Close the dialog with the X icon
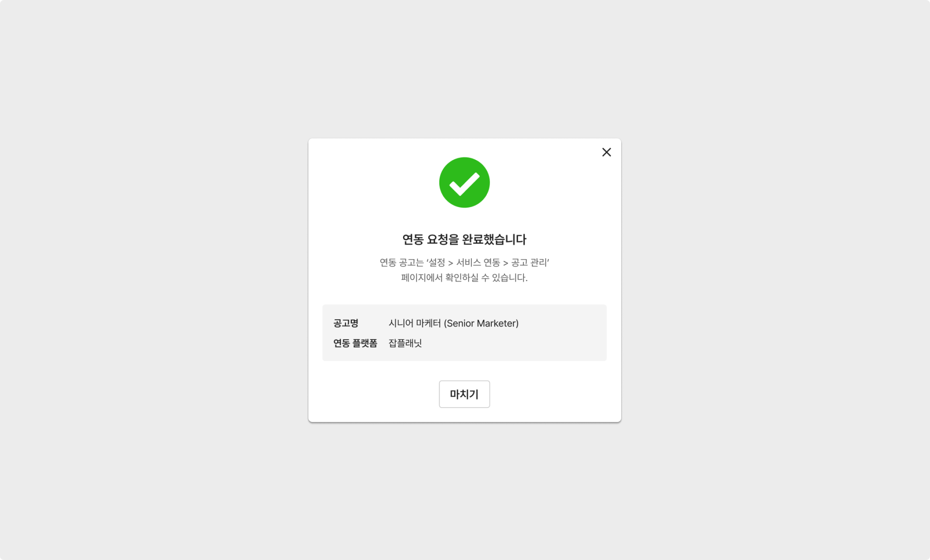Image resolution: width=930 pixels, height=560 pixels. (x=606, y=152)
